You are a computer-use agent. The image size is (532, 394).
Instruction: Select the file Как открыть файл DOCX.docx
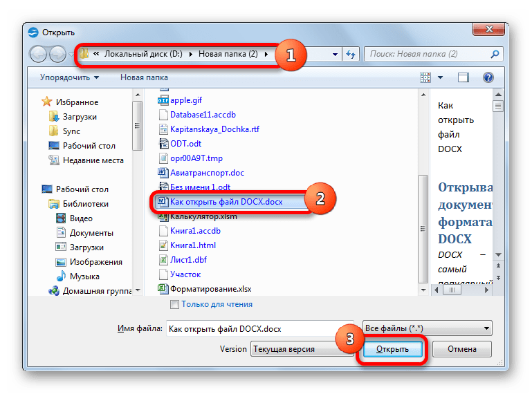(226, 202)
